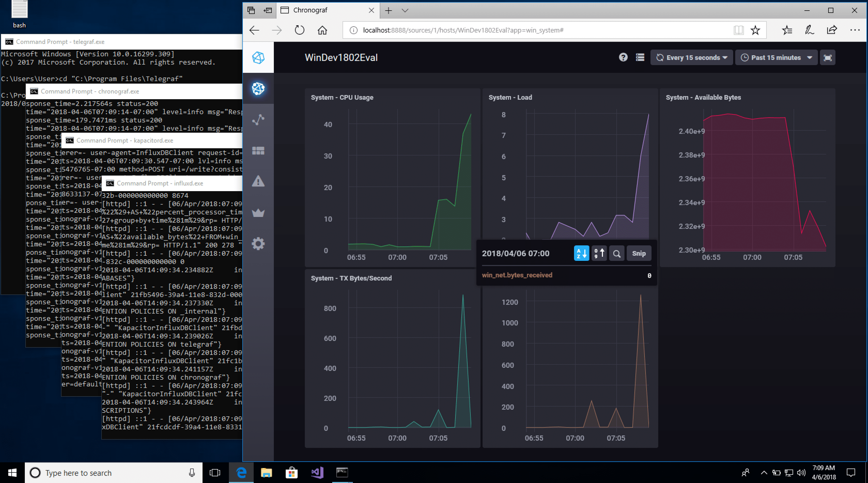The height and width of the screenshot is (483, 868).
Task: Toggle template variables control bar icon
Action: [x=640, y=58]
